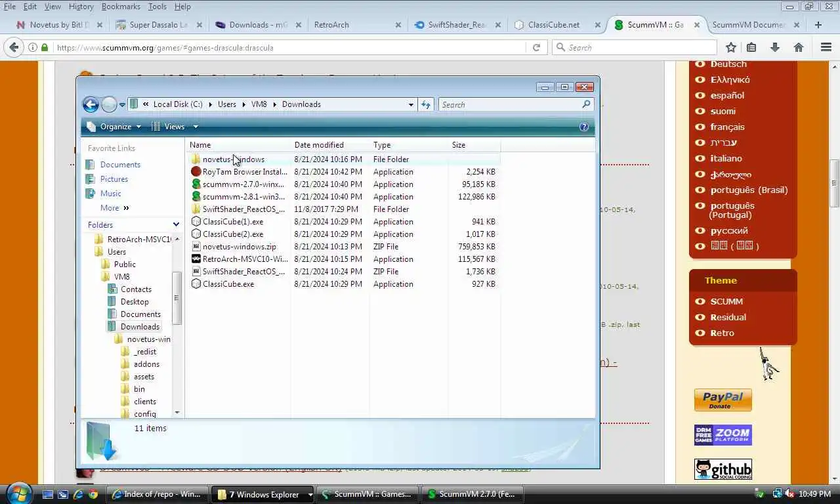Switch to ClassiCube.net browser tab
The width and height of the screenshot is (840, 504).
pos(557,25)
